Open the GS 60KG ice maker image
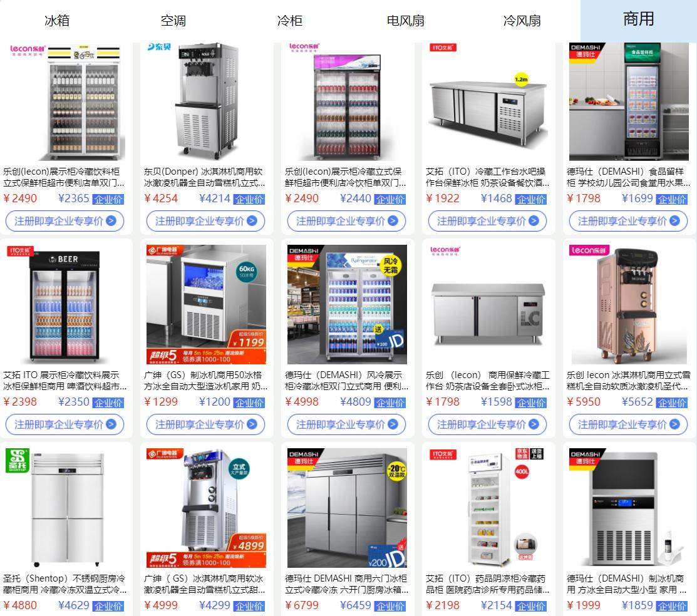697x616 pixels. pyautogui.click(x=206, y=305)
